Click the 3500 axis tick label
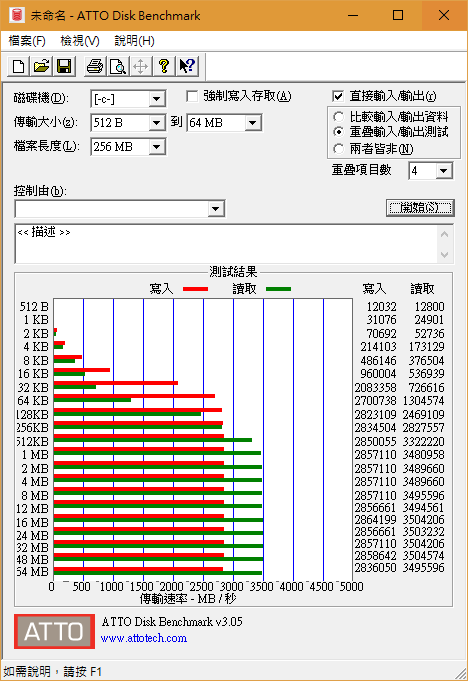468x681 pixels. click(x=262, y=587)
